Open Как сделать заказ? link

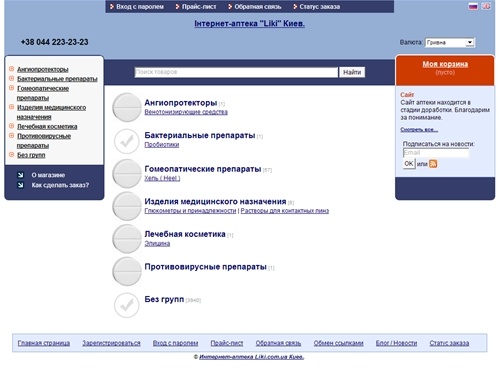(60, 185)
